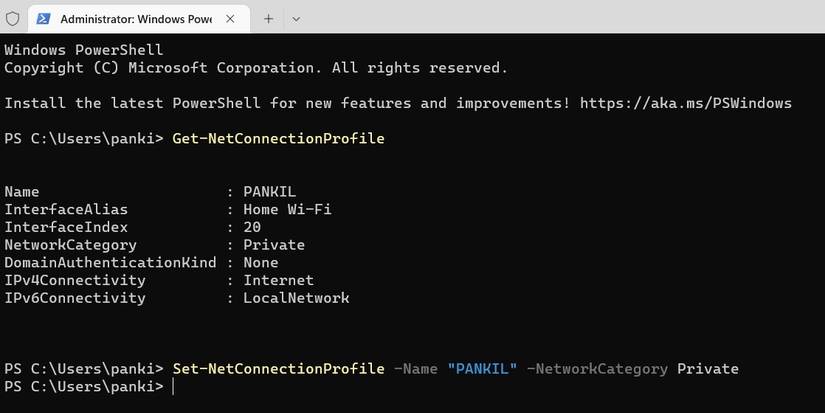Click the -Name parameter in the command
Image resolution: width=825 pixels, height=413 pixels.
(416, 369)
